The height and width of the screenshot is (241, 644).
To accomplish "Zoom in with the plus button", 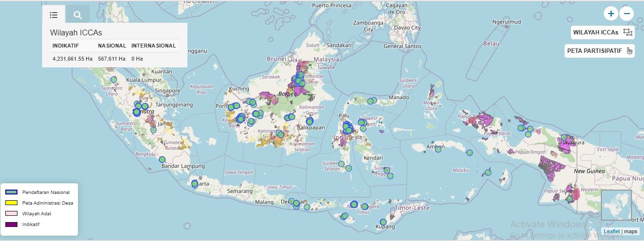I will 611,14.
